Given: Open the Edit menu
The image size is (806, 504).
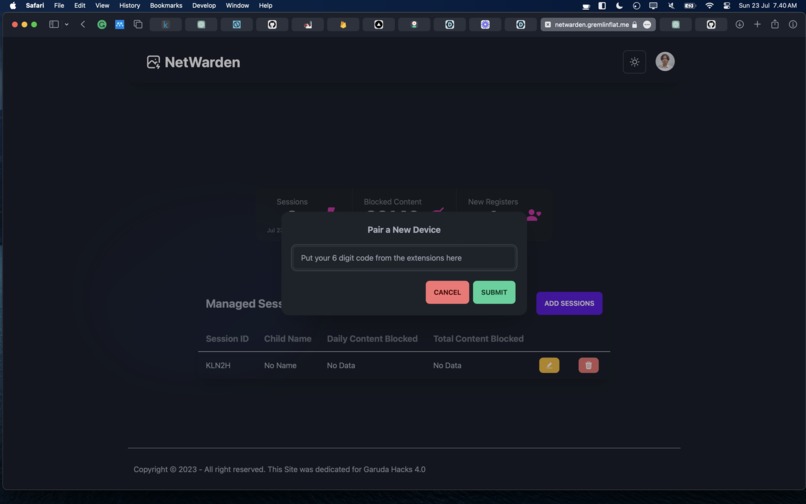Looking at the screenshot, I should click(80, 6).
